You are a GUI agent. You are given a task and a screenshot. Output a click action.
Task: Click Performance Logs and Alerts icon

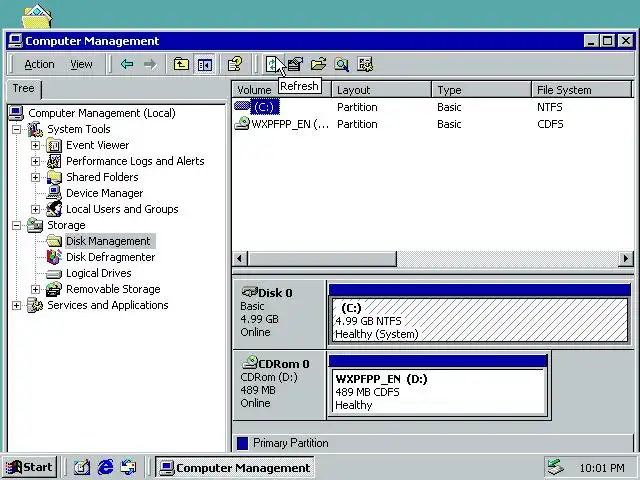coord(54,161)
